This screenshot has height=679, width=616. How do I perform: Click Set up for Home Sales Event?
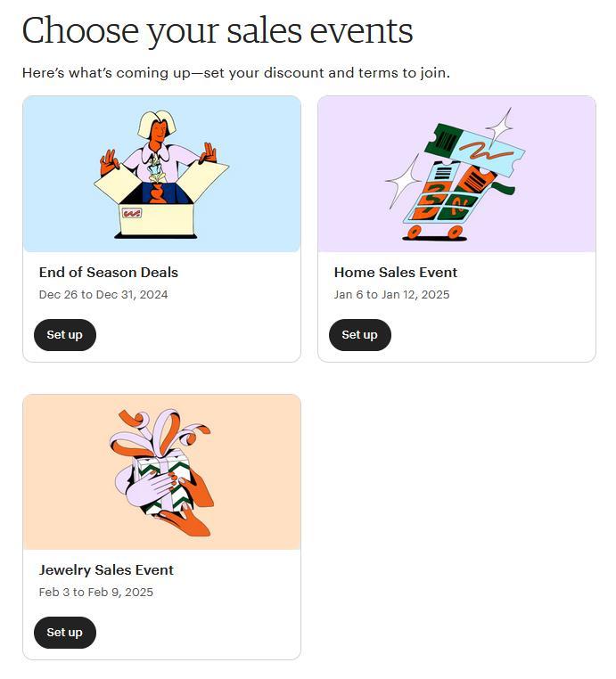pos(359,335)
